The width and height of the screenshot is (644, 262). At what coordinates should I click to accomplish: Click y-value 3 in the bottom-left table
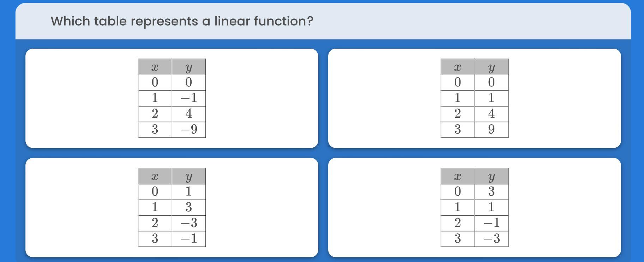coord(189,207)
